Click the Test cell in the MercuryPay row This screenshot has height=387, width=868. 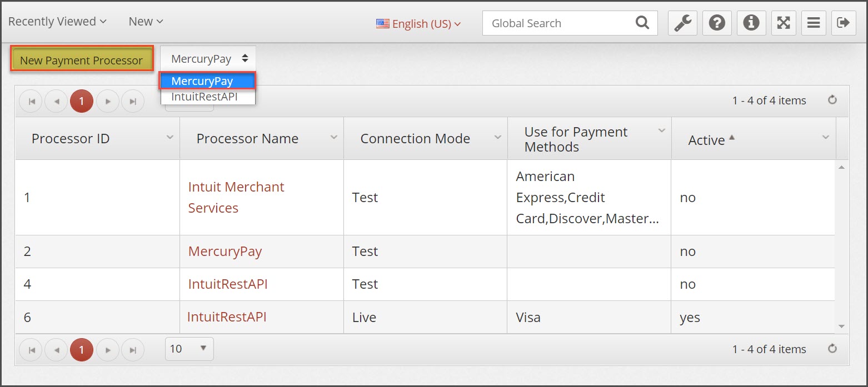425,252
